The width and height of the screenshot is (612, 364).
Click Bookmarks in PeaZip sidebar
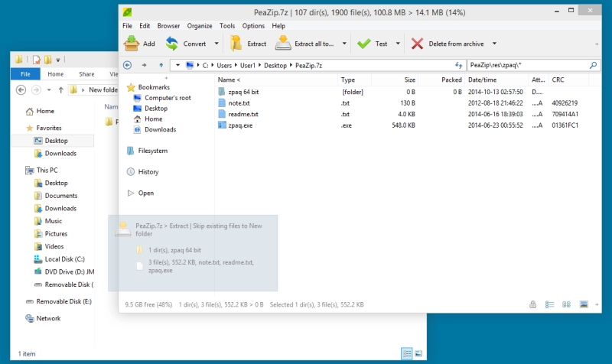(154, 87)
